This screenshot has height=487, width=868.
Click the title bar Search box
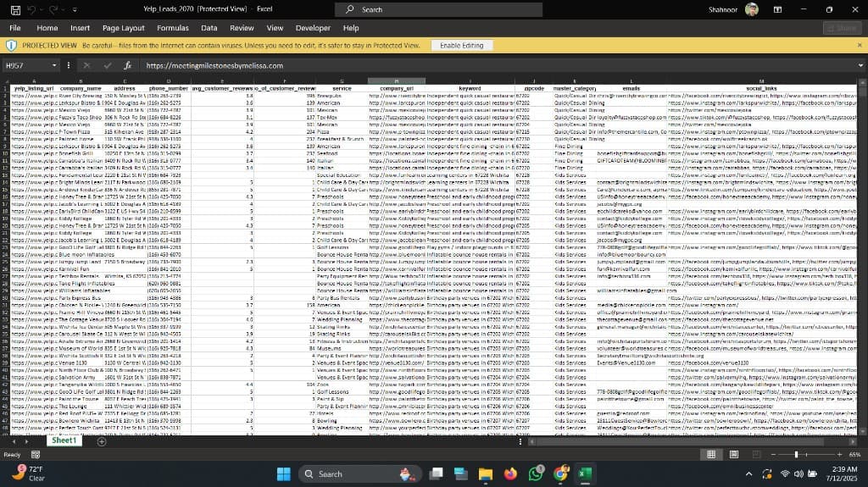click(x=438, y=9)
